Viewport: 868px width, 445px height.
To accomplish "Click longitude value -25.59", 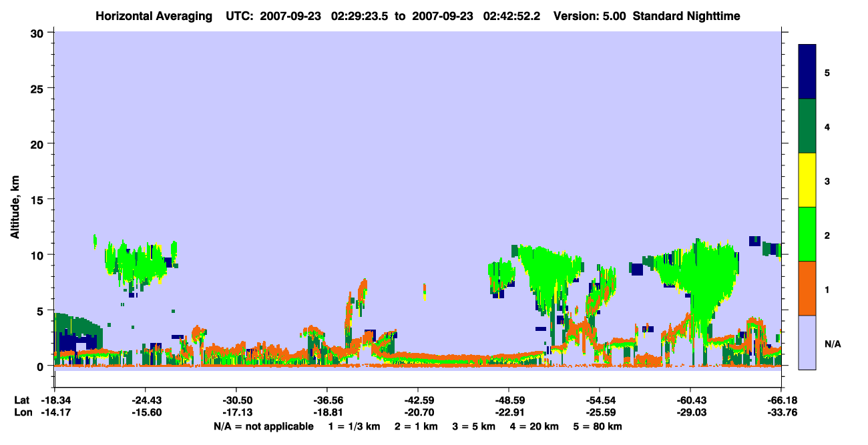I will point(600,413).
